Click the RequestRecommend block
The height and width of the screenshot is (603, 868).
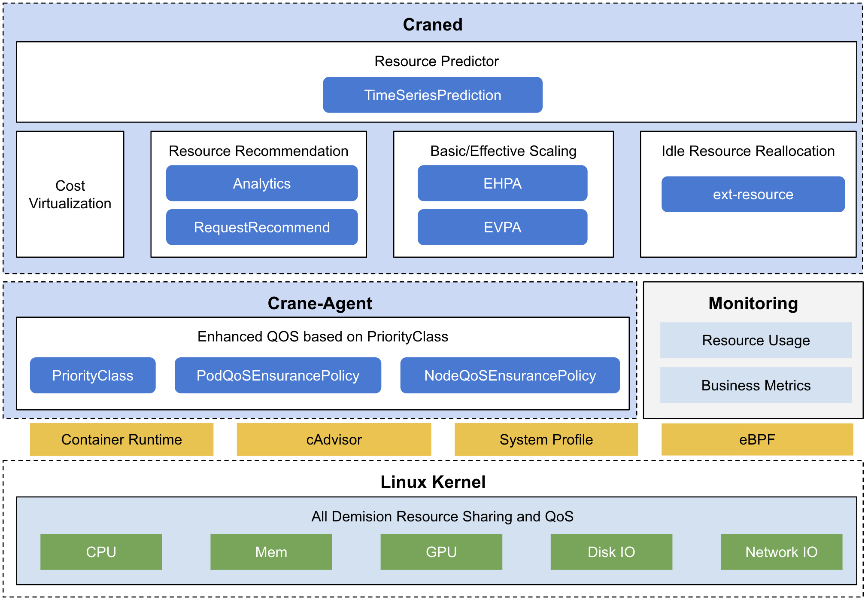click(261, 227)
